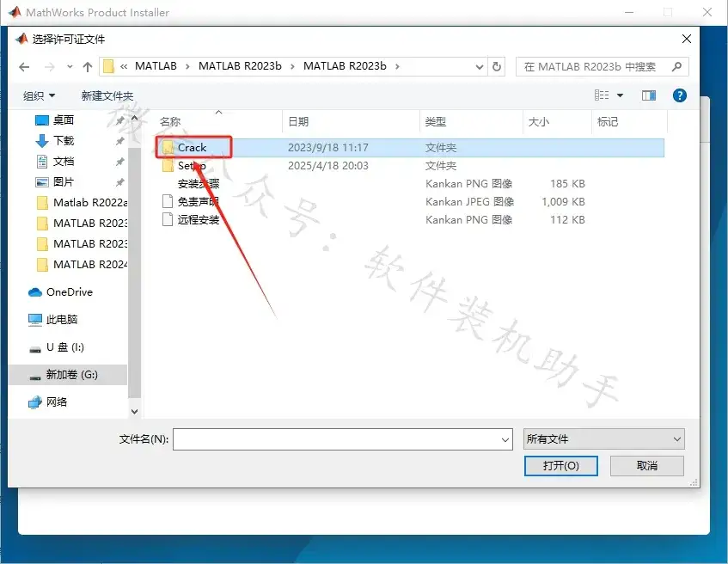Click the 远程安装 file icon

point(168,220)
